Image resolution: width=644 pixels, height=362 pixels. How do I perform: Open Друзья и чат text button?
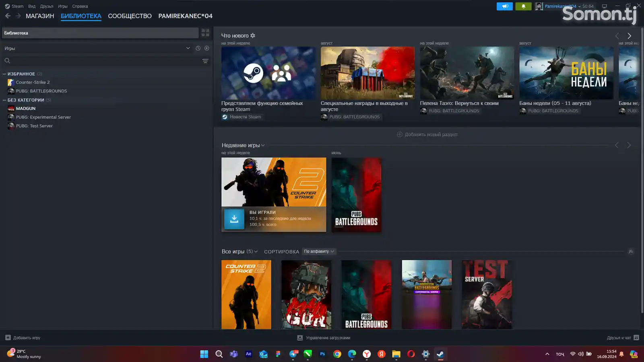tap(619, 338)
